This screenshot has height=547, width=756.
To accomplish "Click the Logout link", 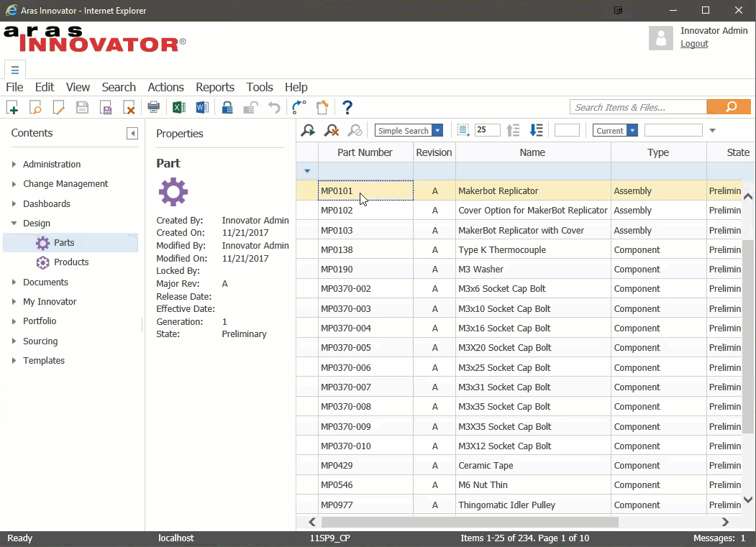I will pos(694,44).
